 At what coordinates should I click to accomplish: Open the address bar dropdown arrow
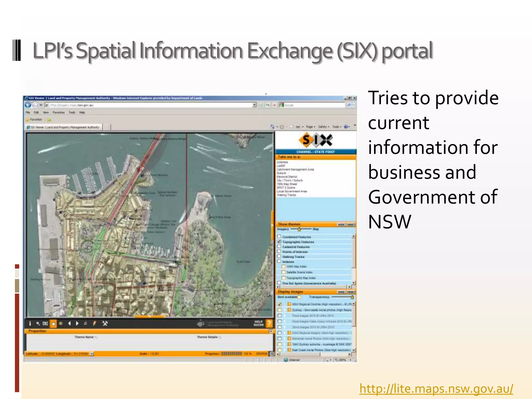click(x=254, y=105)
